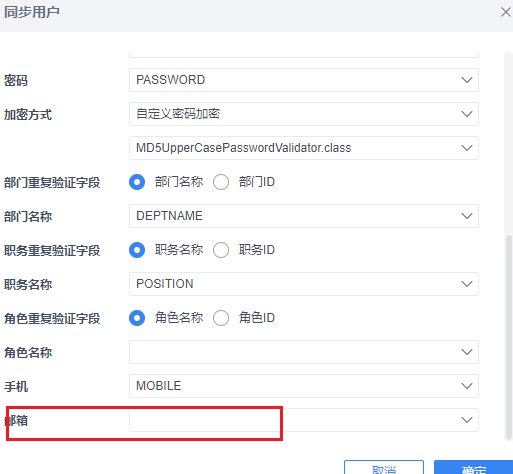Click the dialog's vertical scrollbar thumb
Screen dimensions: 513x474
509,337
